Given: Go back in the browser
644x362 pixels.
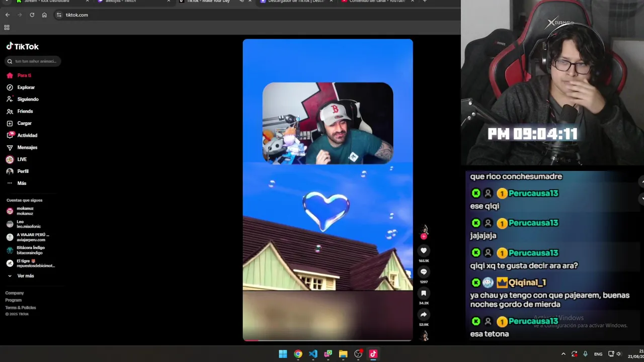Looking at the screenshot, I should click(8, 15).
